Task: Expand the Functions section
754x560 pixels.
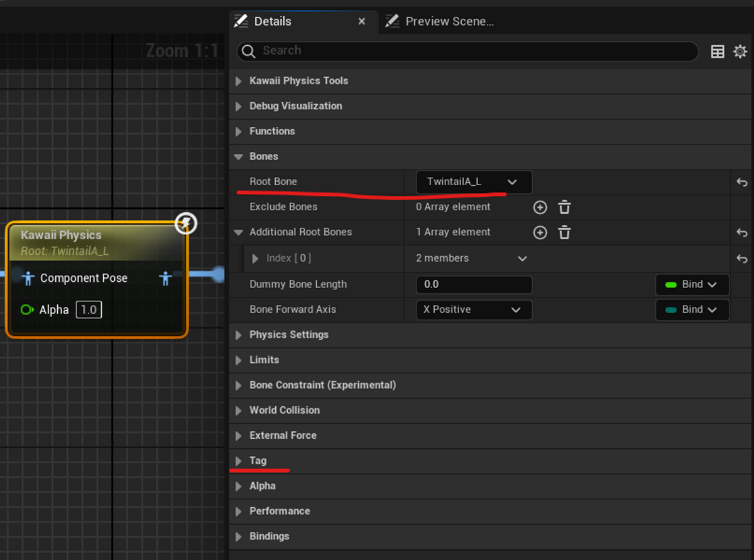Action: click(238, 131)
